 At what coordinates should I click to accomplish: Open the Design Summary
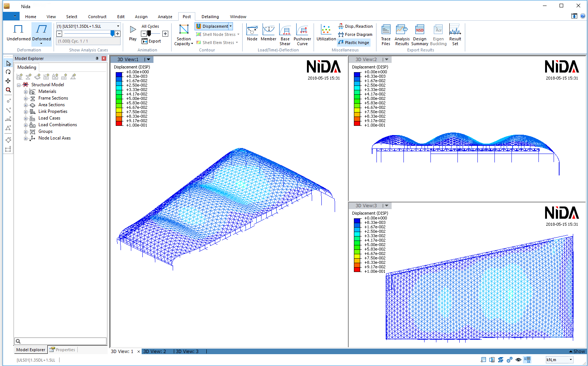[420, 35]
